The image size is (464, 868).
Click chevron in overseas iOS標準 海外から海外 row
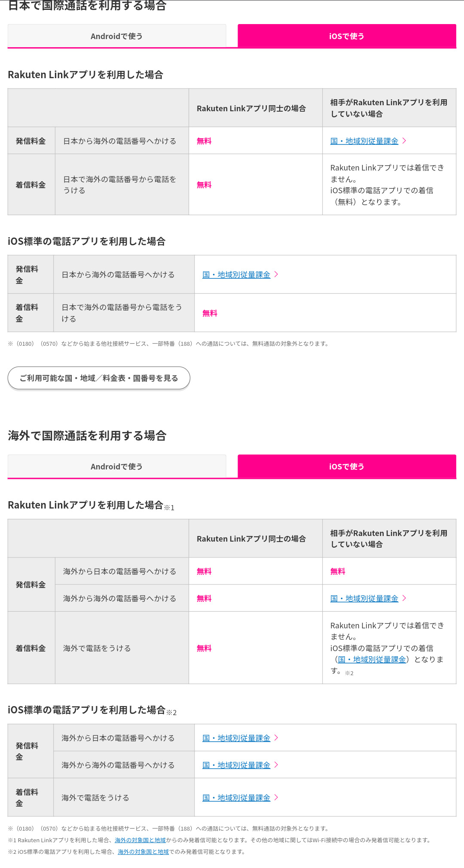pos(276,765)
